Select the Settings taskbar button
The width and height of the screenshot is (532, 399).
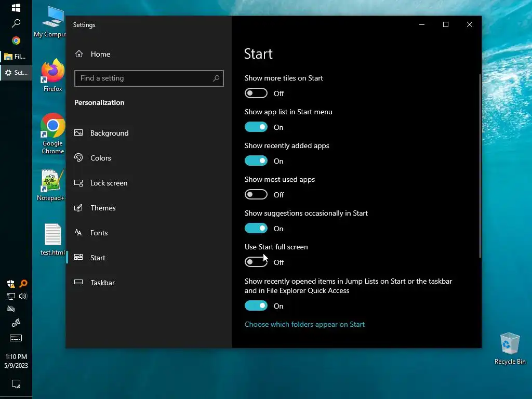pos(16,73)
